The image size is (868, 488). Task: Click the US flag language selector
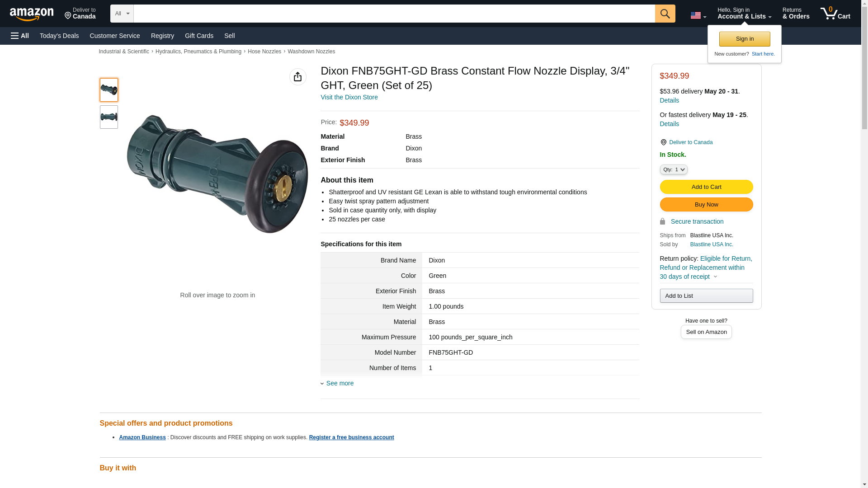pos(698,15)
